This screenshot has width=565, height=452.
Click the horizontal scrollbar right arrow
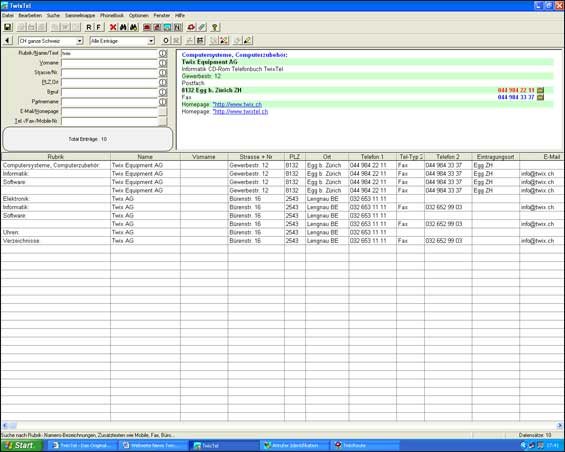(560, 426)
